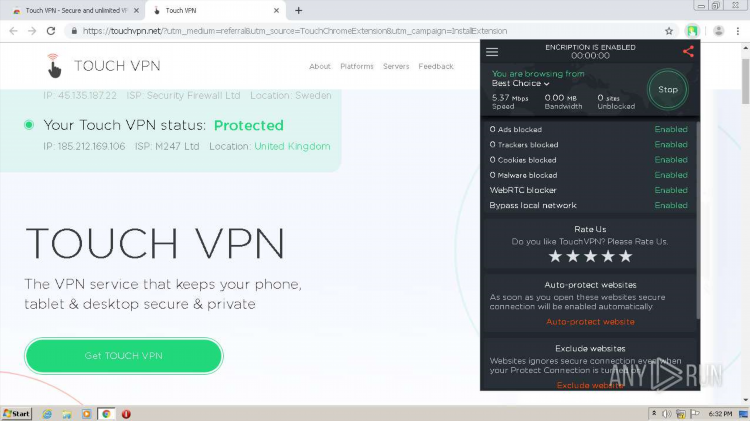
Task: Open the Platforms navigation item
Action: click(357, 66)
